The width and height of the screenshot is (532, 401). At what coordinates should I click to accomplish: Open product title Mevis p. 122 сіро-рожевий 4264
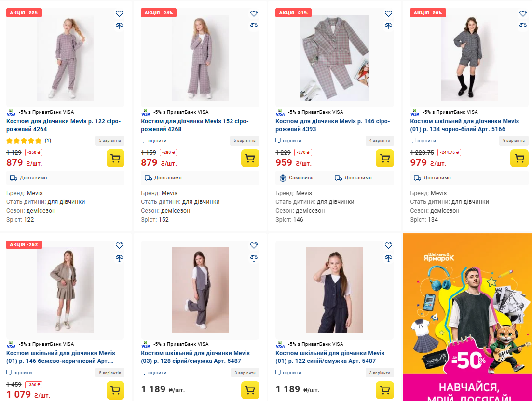tap(63, 125)
